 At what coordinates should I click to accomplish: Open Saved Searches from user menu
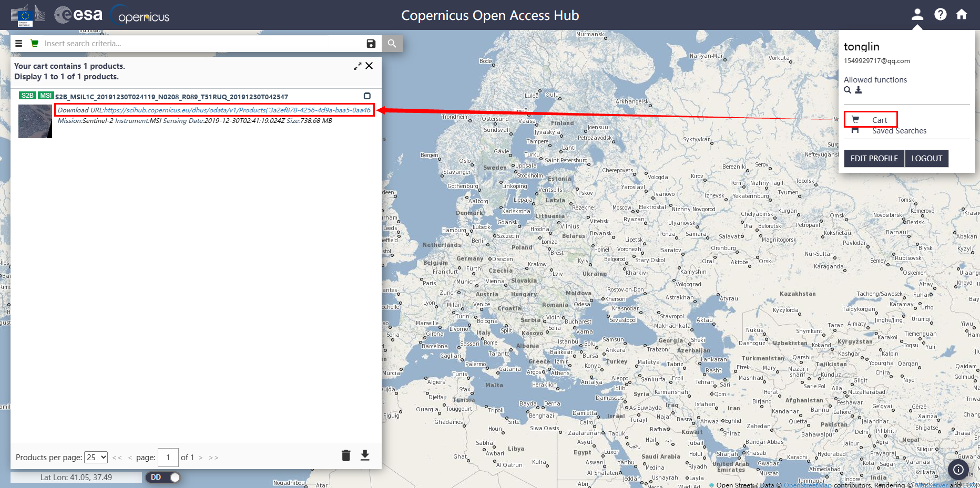coord(899,131)
